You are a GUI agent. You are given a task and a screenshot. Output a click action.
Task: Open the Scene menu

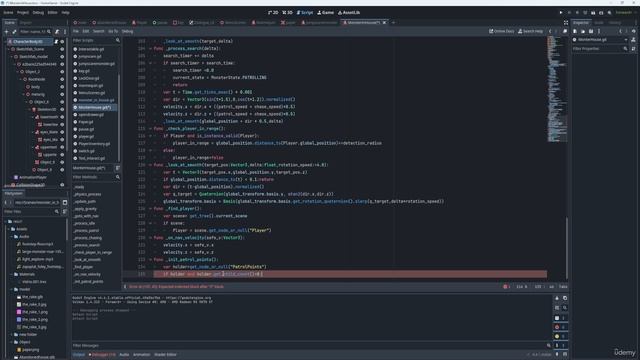[x=8, y=13]
